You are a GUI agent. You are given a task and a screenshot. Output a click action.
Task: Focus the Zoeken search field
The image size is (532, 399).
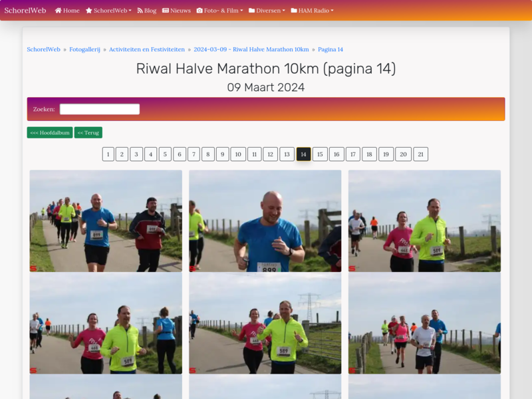(100, 109)
